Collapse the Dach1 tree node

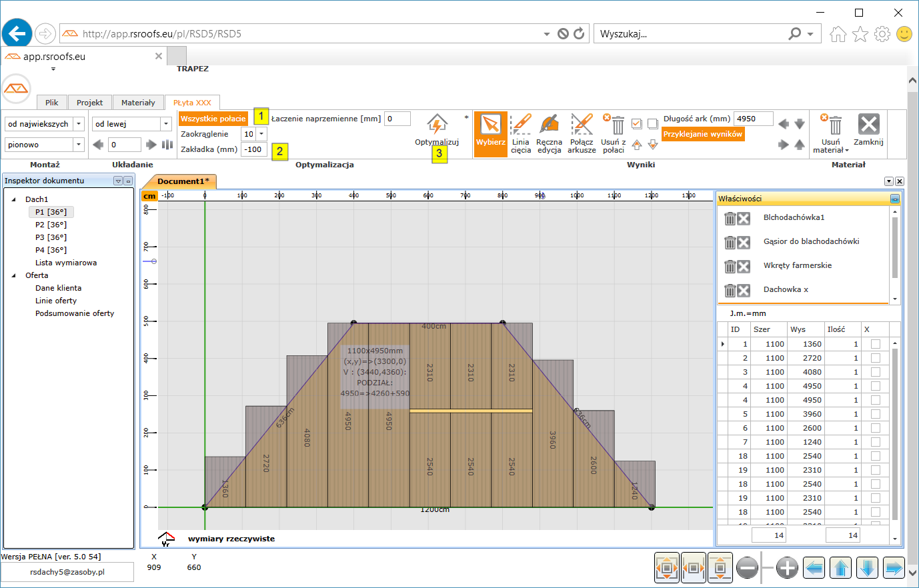coord(14,199)
